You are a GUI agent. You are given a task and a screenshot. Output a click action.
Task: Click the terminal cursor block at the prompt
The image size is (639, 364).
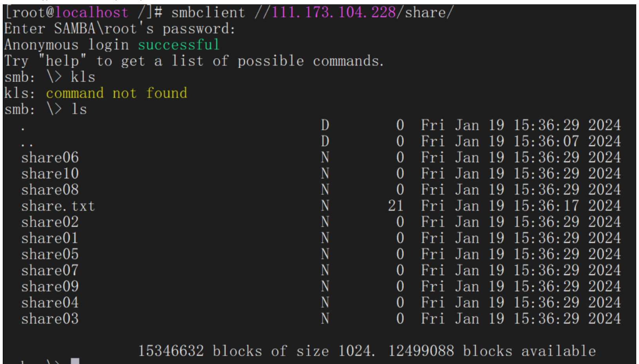click(x=75, y=361)
